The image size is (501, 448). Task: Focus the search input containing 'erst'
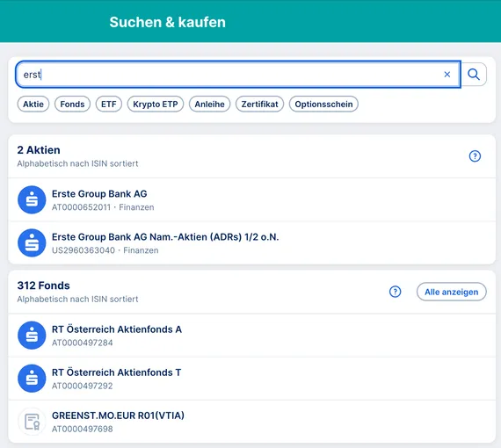(x=238, y=75)
